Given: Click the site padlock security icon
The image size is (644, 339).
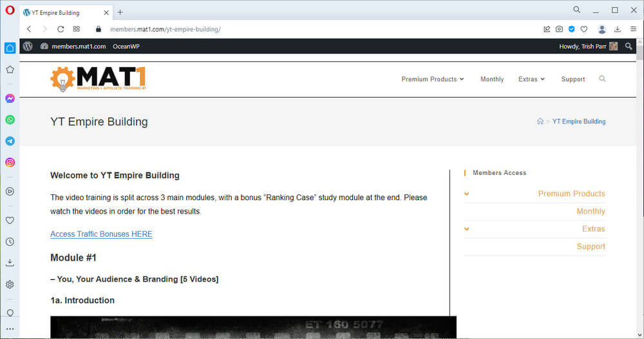Looking at the screenshot, I should pyautogui.click(x=98, y=29).
